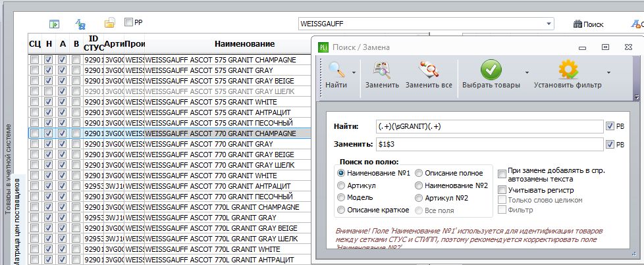Click the Заменить все icon
Screen dimensions: 644x265
[429, 69]
